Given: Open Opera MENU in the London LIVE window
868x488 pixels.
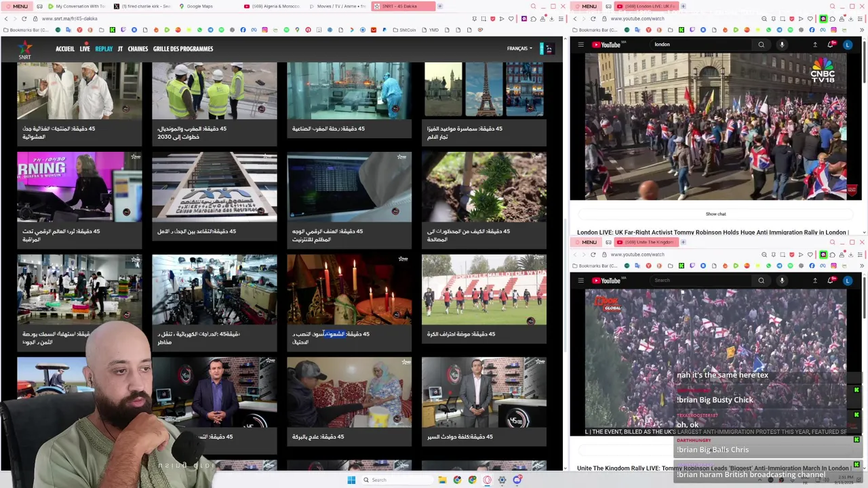Looking at the screenshot, I should pyautogui.click(x=585, y=6).
